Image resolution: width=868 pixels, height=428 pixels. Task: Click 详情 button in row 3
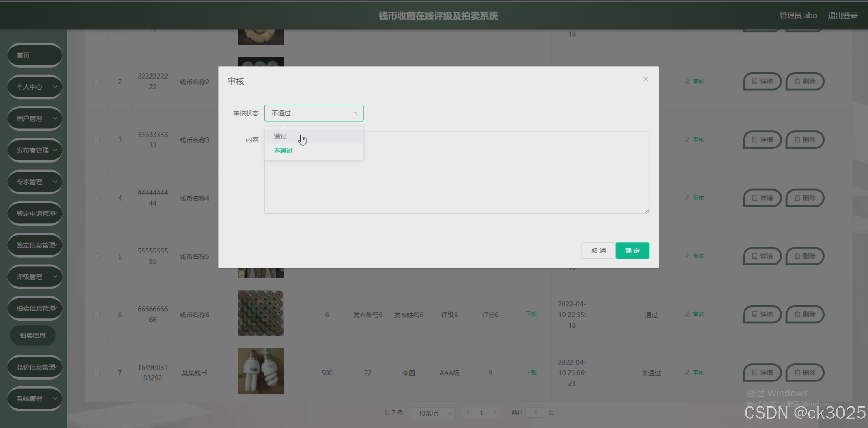762,140
